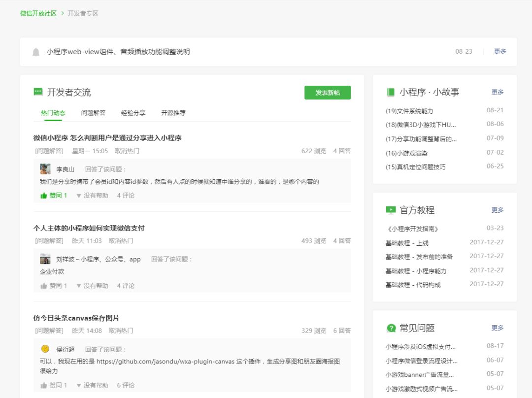
Task: Open tutorial 基础教程 - 代码构成
Action: [413, 285]
